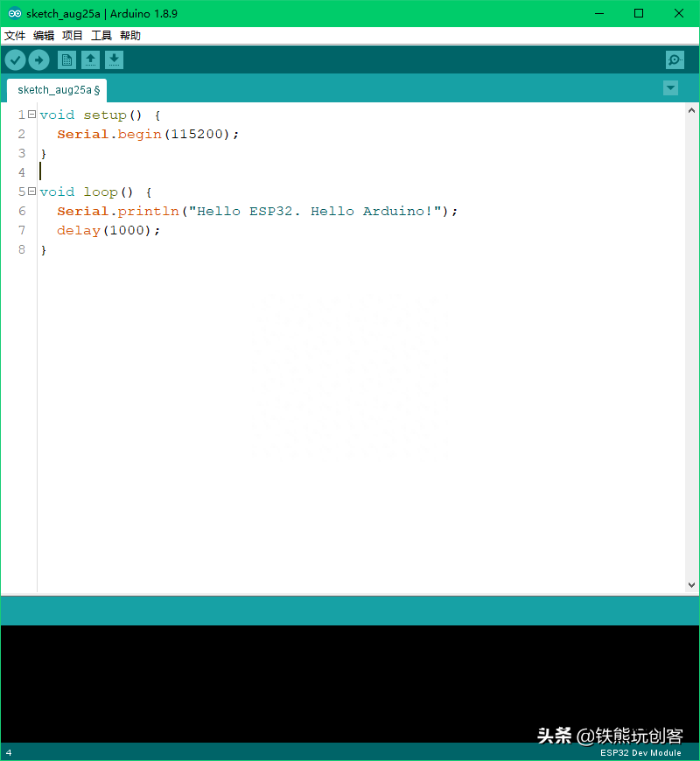Screen dimensions: 700x761
Task: Click the ESP32 Dev Module status text
Action: pos(640,753)
